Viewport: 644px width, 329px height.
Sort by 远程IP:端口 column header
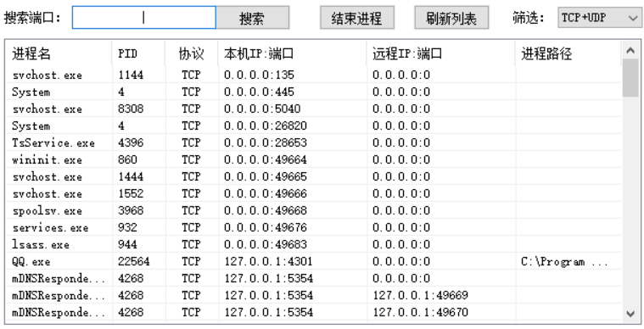coord(440,53)
